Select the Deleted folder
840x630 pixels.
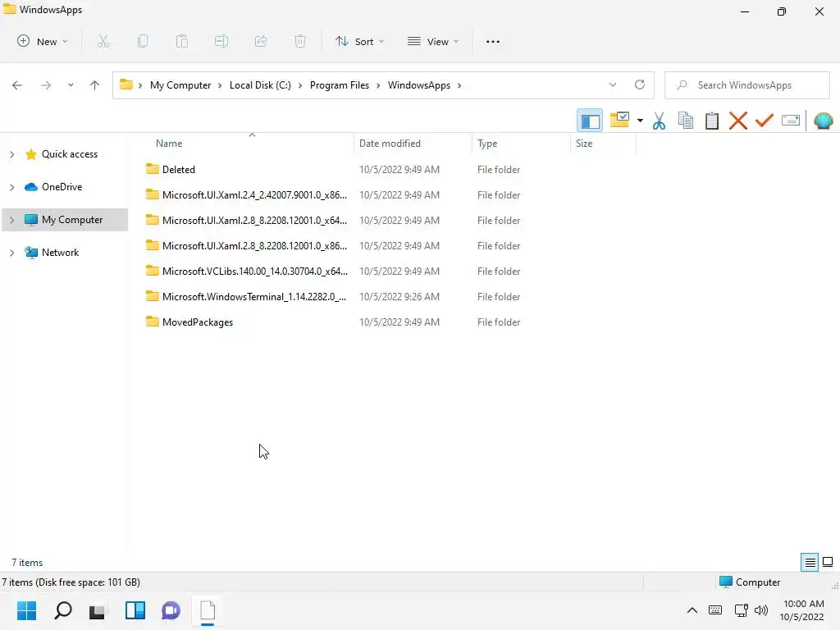[x=178, y=169]
